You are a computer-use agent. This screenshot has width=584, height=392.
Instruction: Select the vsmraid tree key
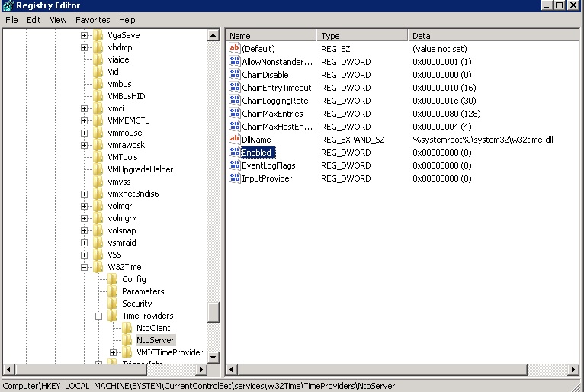(122, 243)
